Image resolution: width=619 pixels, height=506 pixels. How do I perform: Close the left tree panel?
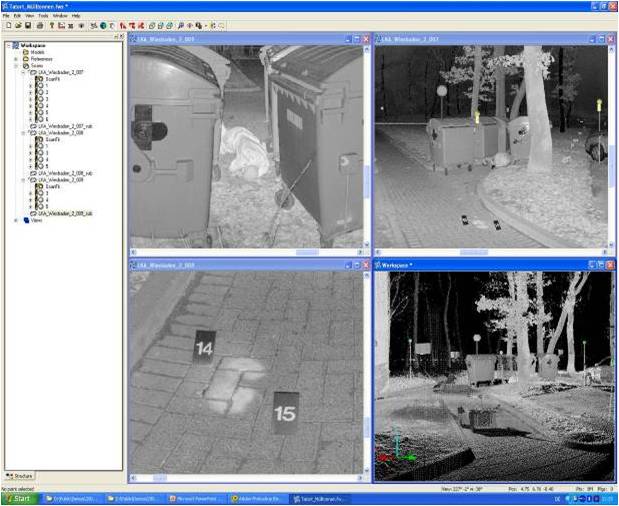pos(121,36)
